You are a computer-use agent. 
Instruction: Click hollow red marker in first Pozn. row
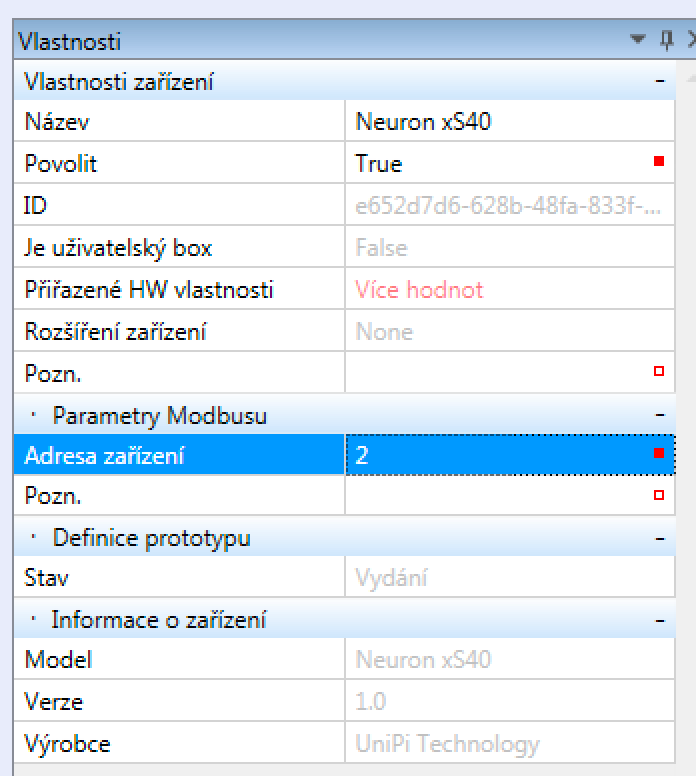pyautogui.click(x=658, y=371)
